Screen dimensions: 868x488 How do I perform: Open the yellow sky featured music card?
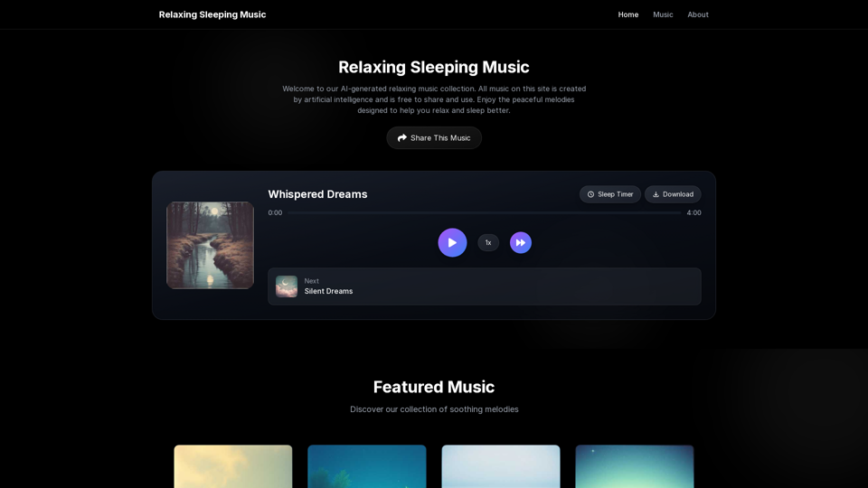tap(233, 466)
